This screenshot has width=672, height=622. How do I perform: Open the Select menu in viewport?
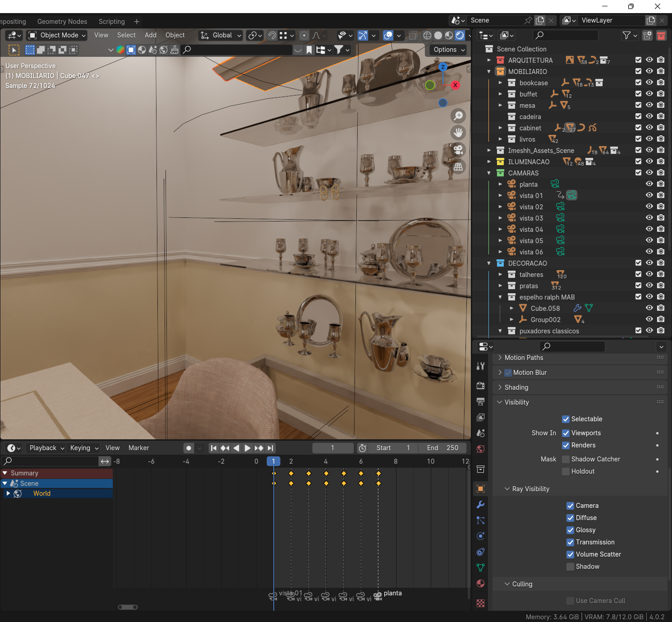tap(126, 35)
